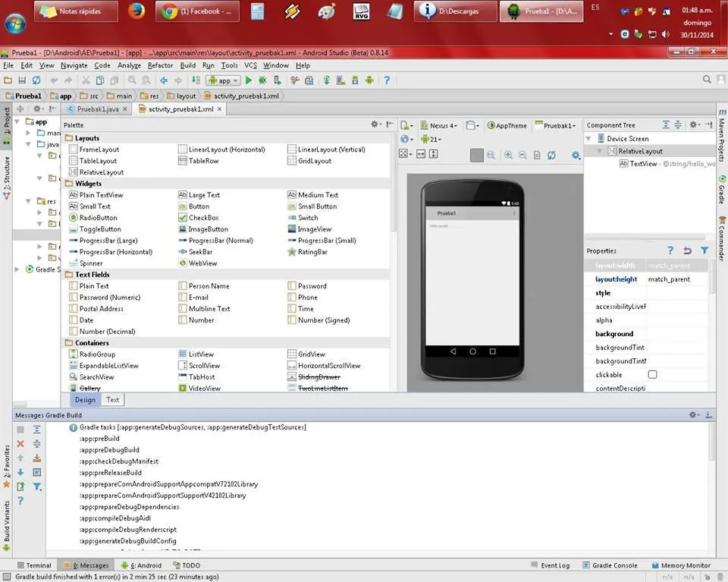Close the activity_pruebak1.xml tab
Screen dimensions: 728x582
pos(219,109)
